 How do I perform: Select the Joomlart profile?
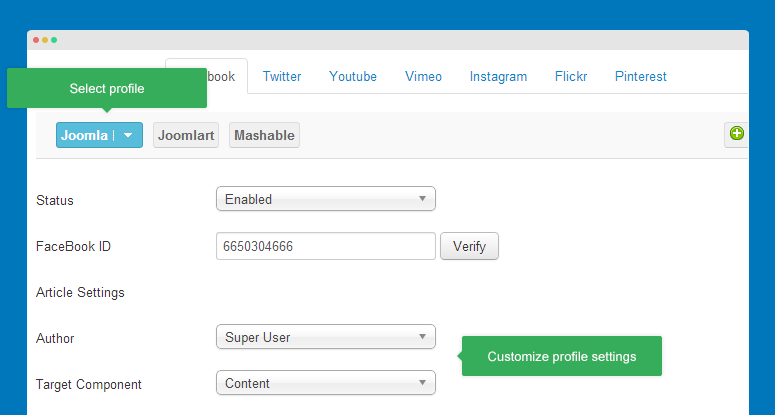pos(184,135)
